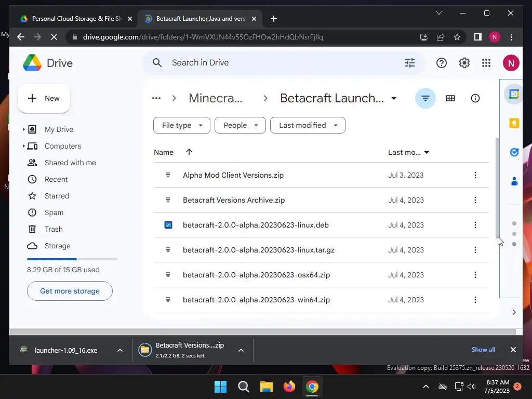Toggle Chrome side panel icon
The width and height of the screenshot is (532, 399).
(x=478, y=37)
